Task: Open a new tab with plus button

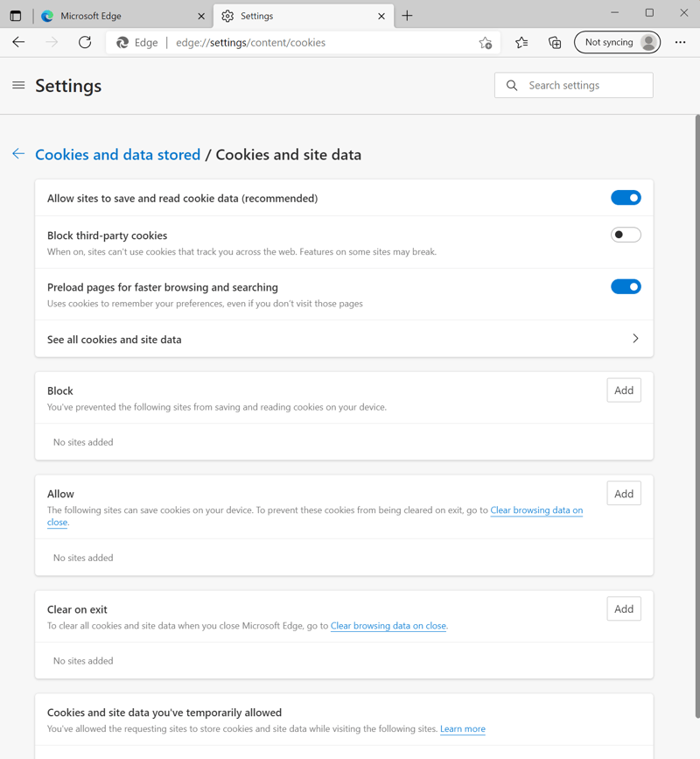Action: [407, 16]
